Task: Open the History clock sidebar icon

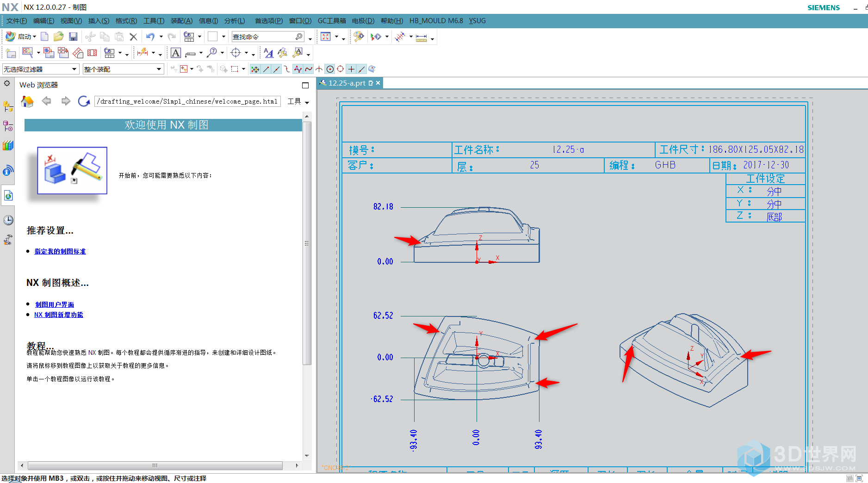Action: (8, 220)
